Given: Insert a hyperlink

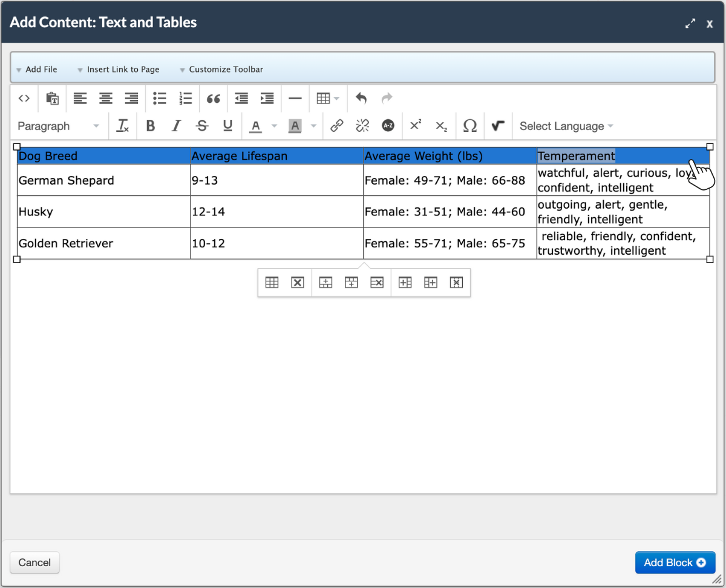Looking at the screenshot, I should tap(337, 126).
